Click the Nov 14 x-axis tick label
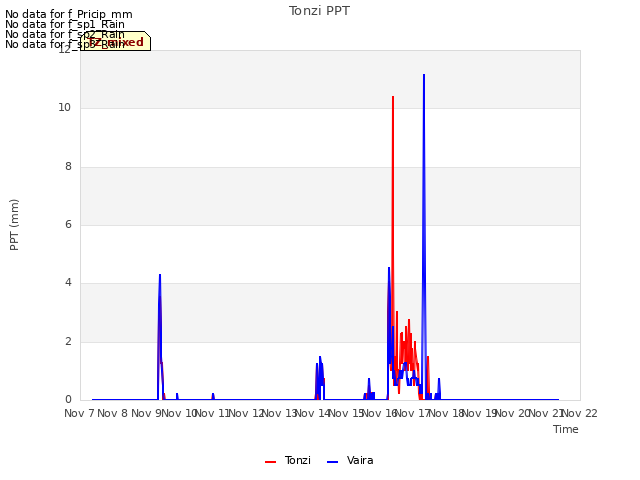Image resolution: width=640 pixels, height=480 pixels. [313, 413]
